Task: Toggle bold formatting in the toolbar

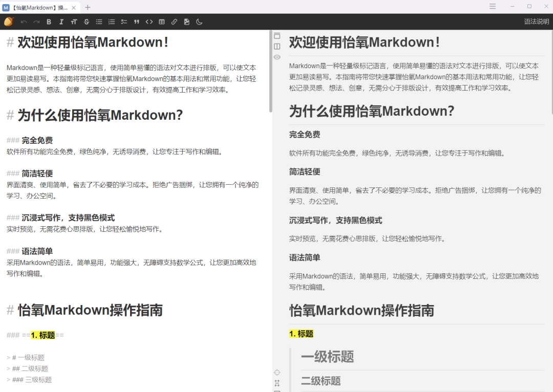Action: point(49,21)
